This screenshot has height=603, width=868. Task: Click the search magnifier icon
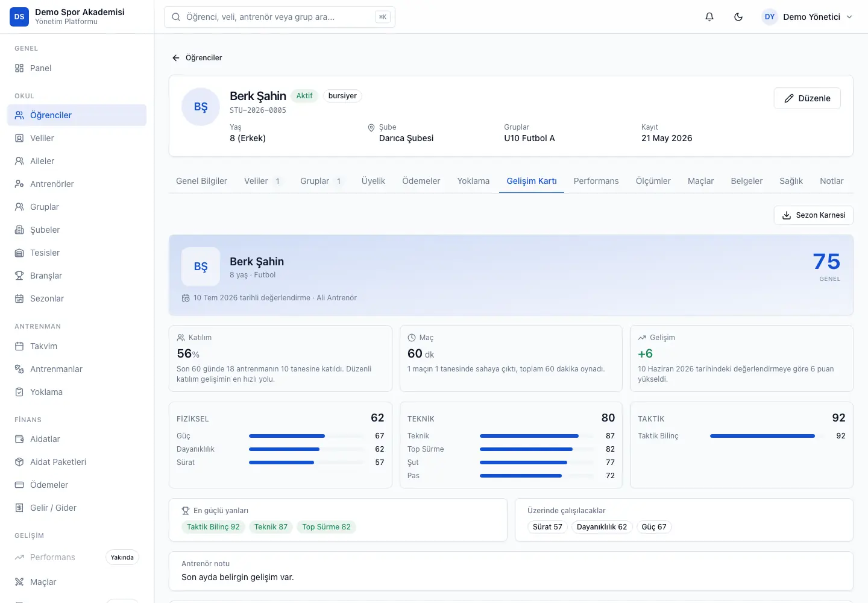pos(176,17)
